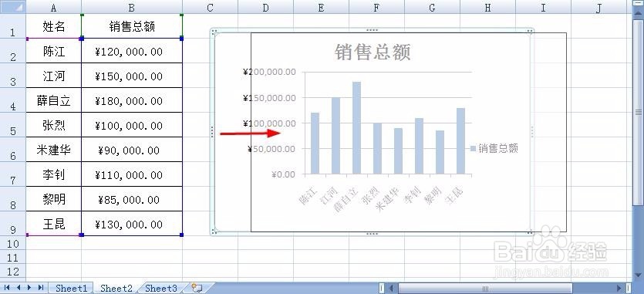Switch to the Sheet3 tab
The height and width of the screenshot is (294, 644).
pos(161,289)
